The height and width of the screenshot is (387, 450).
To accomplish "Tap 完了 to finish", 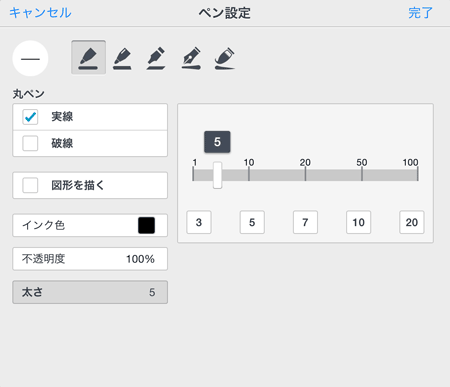I will click(420, 13).
